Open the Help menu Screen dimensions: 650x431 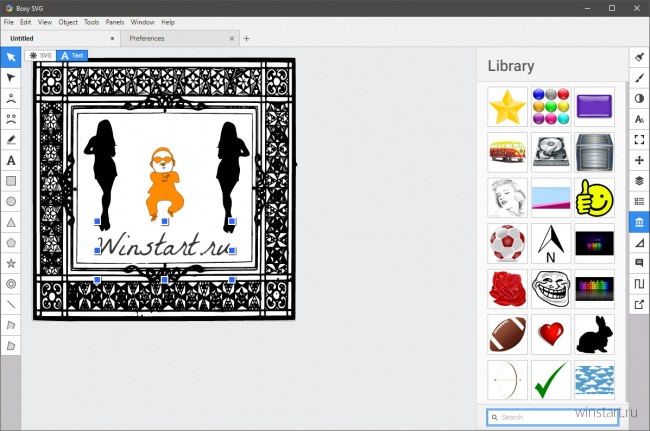click(x=168, y=22)
